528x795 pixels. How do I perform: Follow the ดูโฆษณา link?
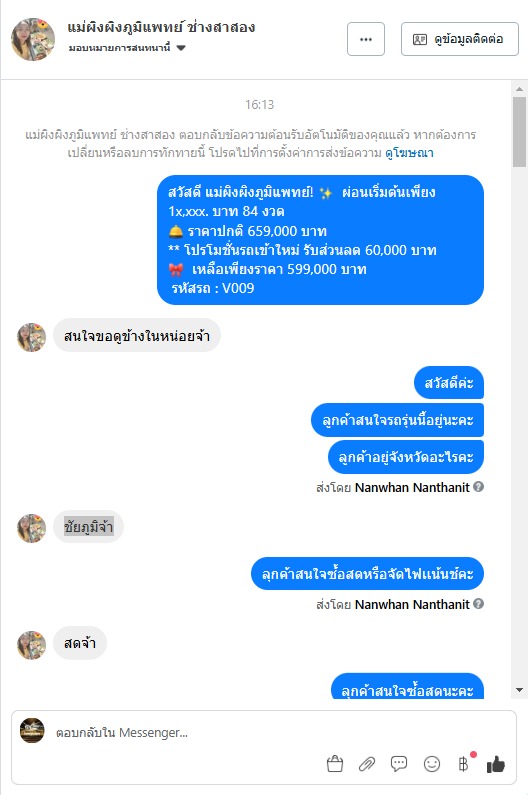point(409,153)
